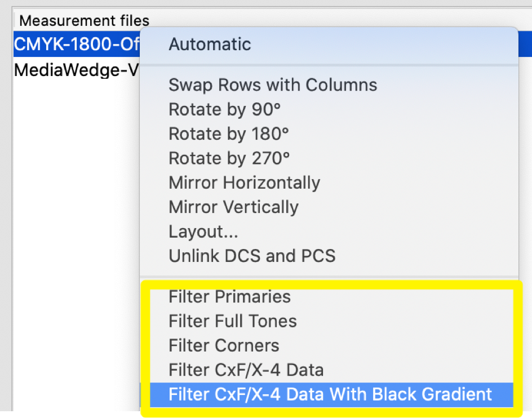Select Filter Full Tones
Image resolution: width=532 pixels, height=418 pixels.
coord(331,321)
